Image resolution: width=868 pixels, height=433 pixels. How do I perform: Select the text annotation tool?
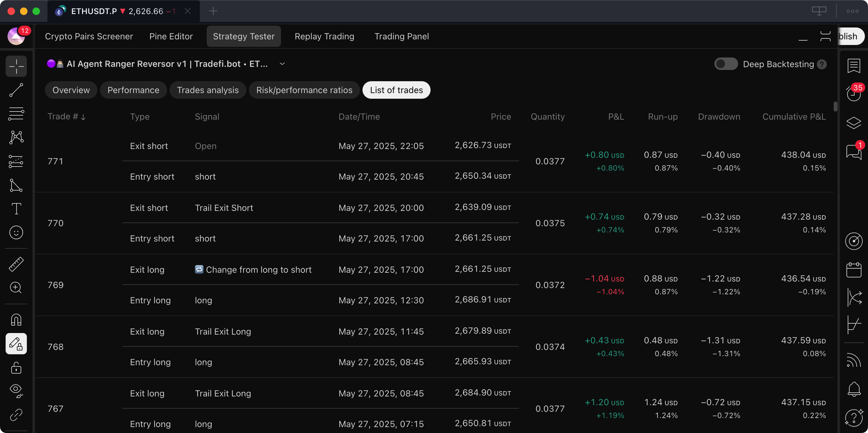16,209
